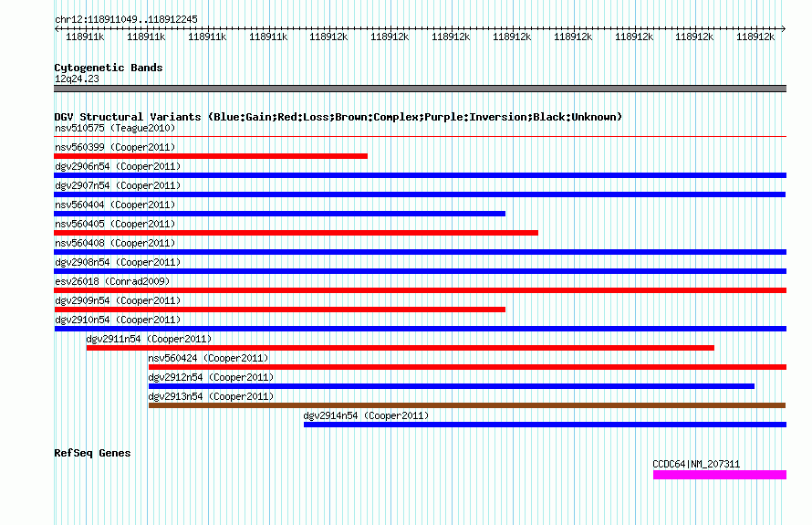Screen dimensions: 812x525
Task: Click the red loss bar for nsv560424
Action: pyautogui.click(x=468, y=367)
